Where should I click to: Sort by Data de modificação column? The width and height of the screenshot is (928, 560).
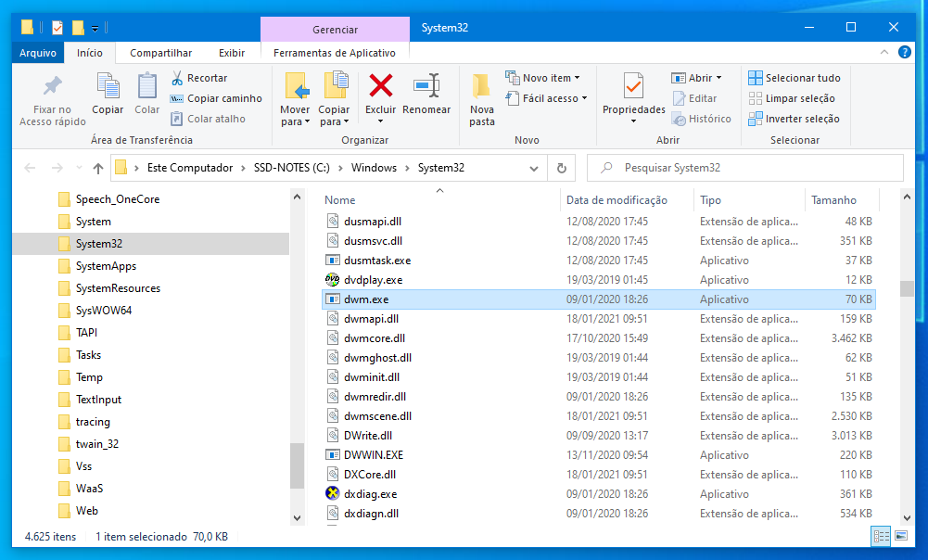[x=617, y=200]
